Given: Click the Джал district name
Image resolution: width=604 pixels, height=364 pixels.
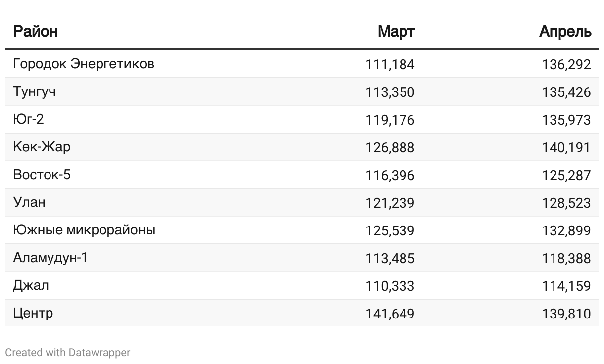Looking at the screenshot, I should (31, 286).
